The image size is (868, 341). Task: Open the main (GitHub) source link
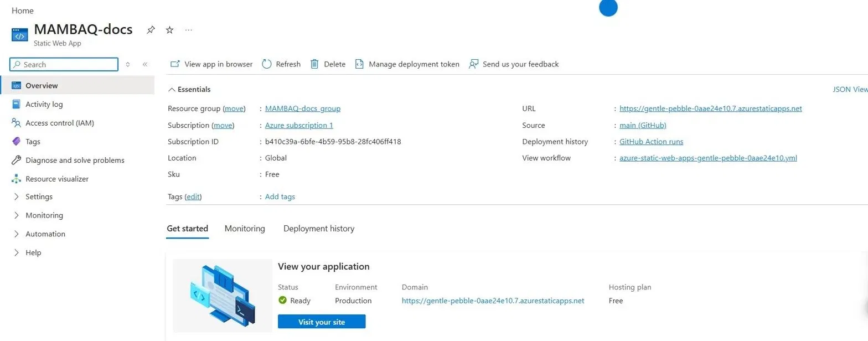643,125
